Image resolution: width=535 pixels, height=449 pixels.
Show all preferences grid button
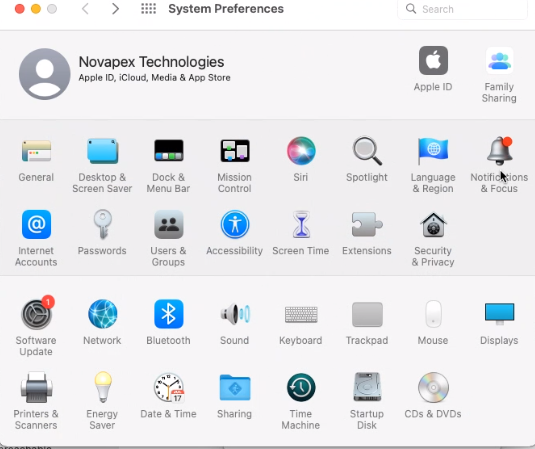coord(149,9)
